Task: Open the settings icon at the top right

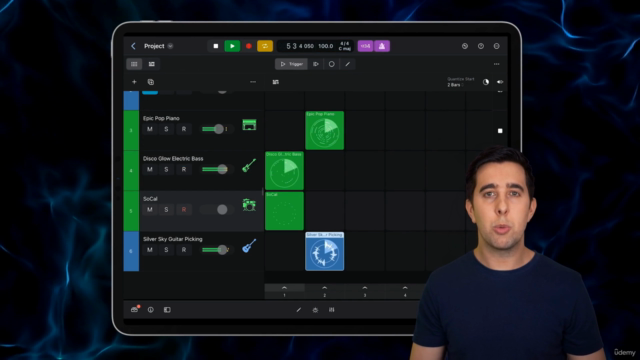Action: (497, 46)
